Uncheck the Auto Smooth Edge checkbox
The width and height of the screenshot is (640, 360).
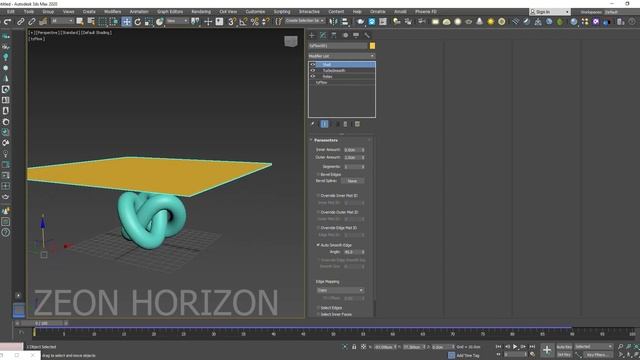point(318,245)
